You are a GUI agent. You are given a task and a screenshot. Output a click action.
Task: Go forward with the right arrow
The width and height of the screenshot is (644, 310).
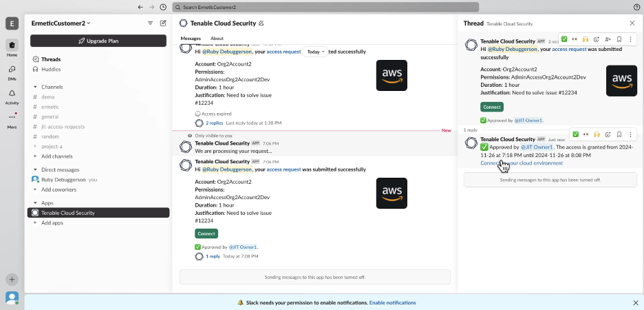point(152,7)
